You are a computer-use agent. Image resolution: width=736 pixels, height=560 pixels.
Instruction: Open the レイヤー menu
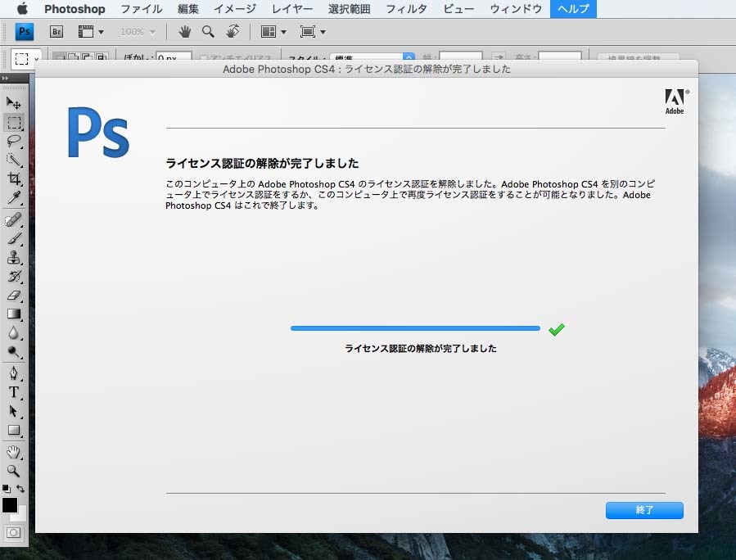(292, 8)
